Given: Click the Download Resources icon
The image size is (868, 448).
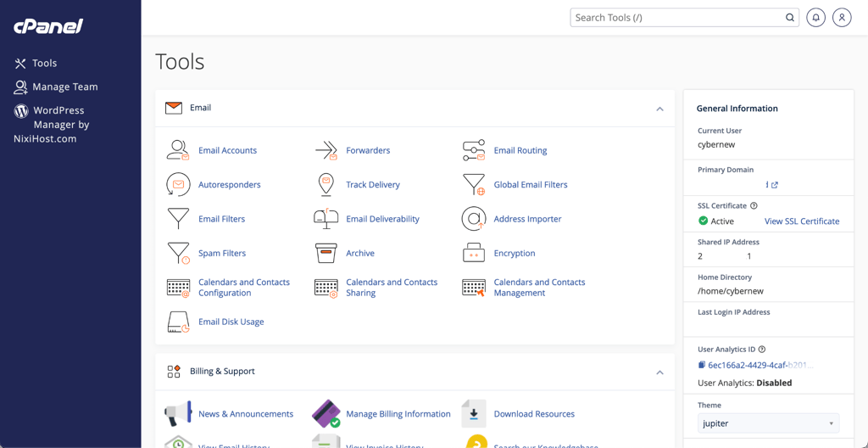Looking at the screenshot, I should pos(474,413).
